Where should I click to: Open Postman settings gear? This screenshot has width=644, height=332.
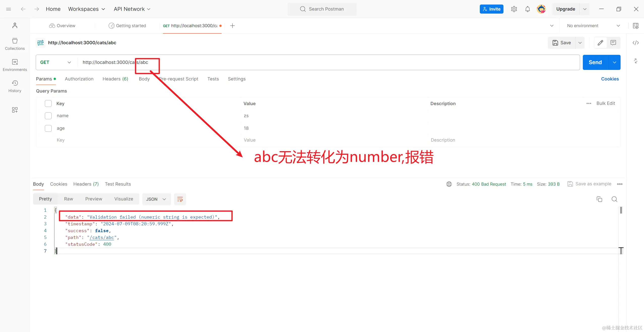pos(514,9)
